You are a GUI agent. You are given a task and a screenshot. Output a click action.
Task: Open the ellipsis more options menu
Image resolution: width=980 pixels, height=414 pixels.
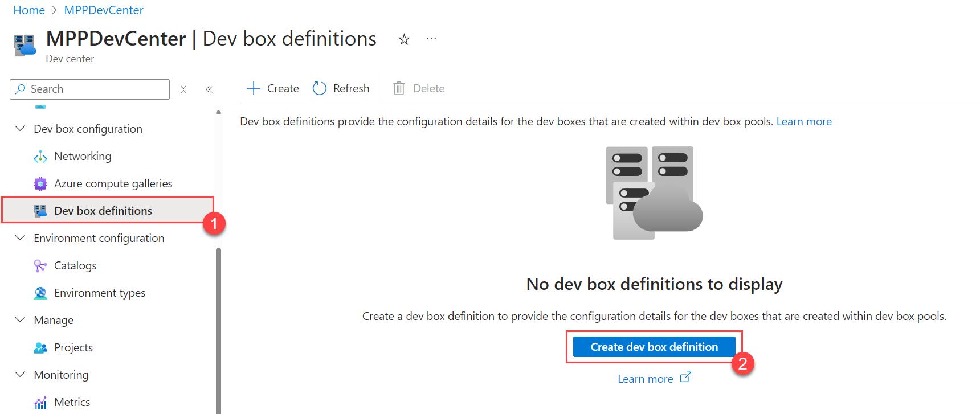pos(431,39)
